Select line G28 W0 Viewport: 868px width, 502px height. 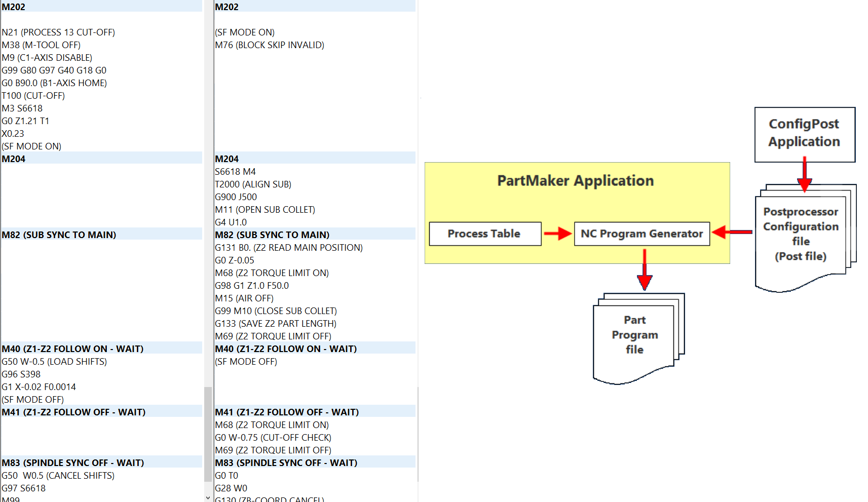231,488
